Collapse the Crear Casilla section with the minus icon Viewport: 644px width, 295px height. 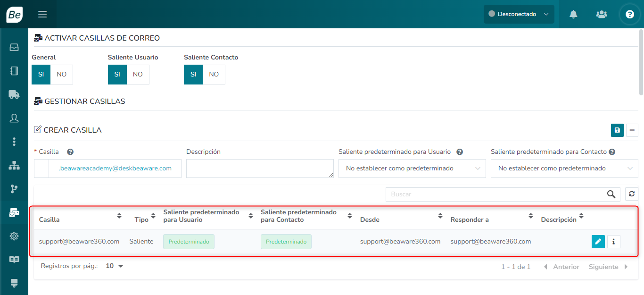[632, 130]
